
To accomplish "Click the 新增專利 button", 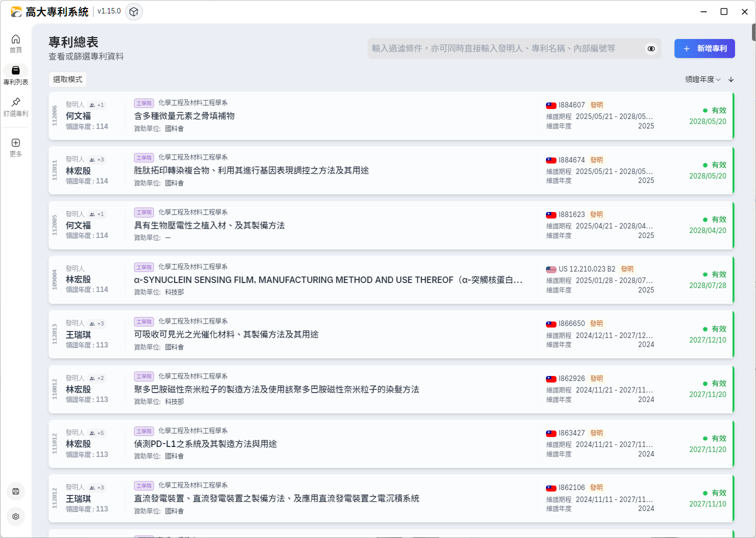I will pyautogui.click(x=704, y=48).
